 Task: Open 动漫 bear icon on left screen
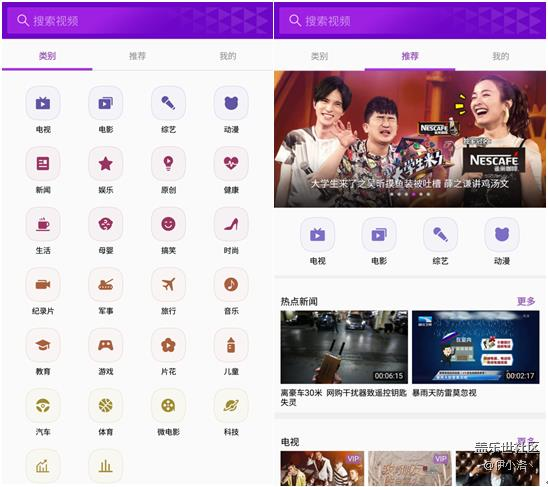click(231, 103)
